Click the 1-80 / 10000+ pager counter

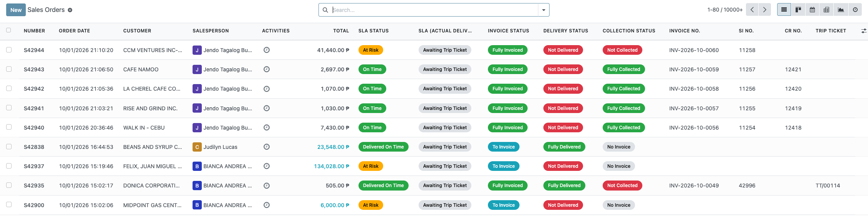(x=725, y=10)
